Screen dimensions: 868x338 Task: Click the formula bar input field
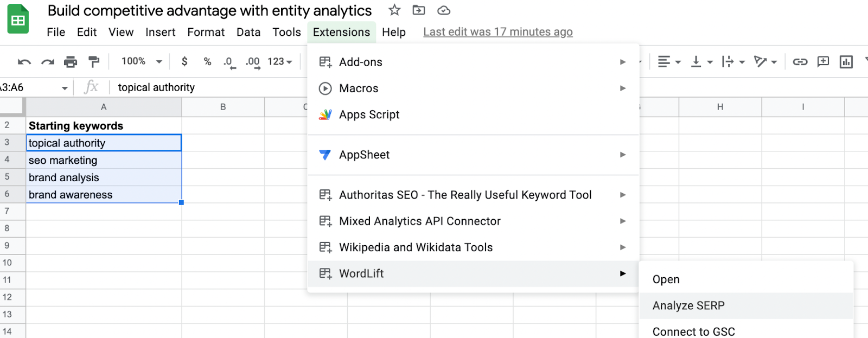pyautogui.click(x=206, y=87)
